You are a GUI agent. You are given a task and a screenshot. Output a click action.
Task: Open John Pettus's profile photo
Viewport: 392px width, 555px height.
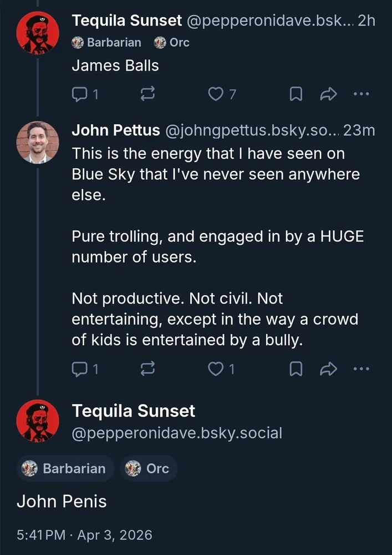click(38, 143)
